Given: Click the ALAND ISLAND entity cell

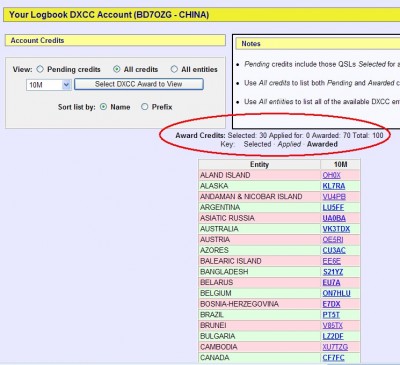Looking at the screenshot, I should coord(259,175).
